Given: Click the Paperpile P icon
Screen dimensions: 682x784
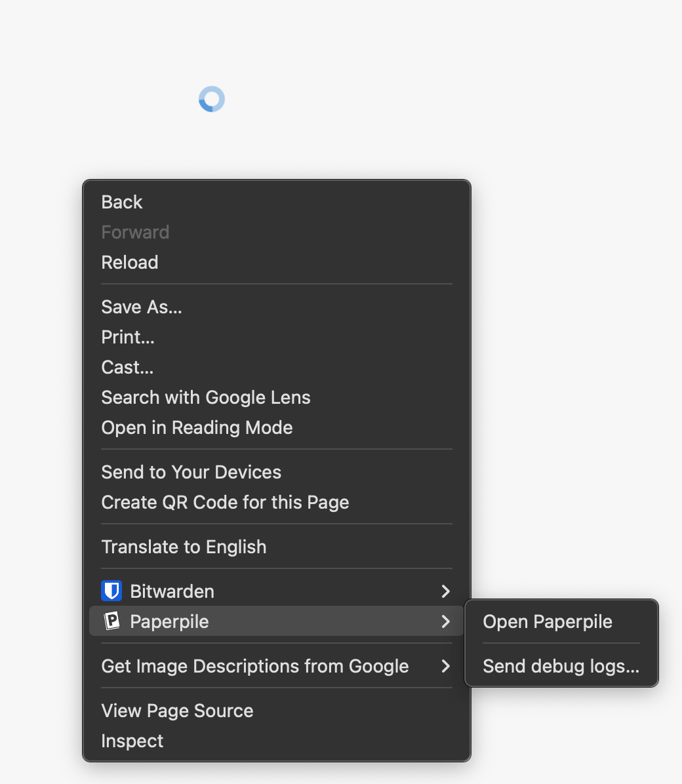Looking at the screenshot, I should point(111,621).
